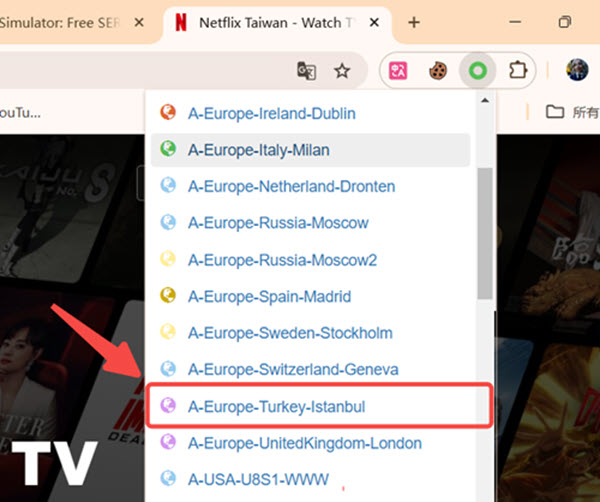
Task: Choose the A-Europe-Russia-Moscow2 proxy
Action: tap(310, 260)
